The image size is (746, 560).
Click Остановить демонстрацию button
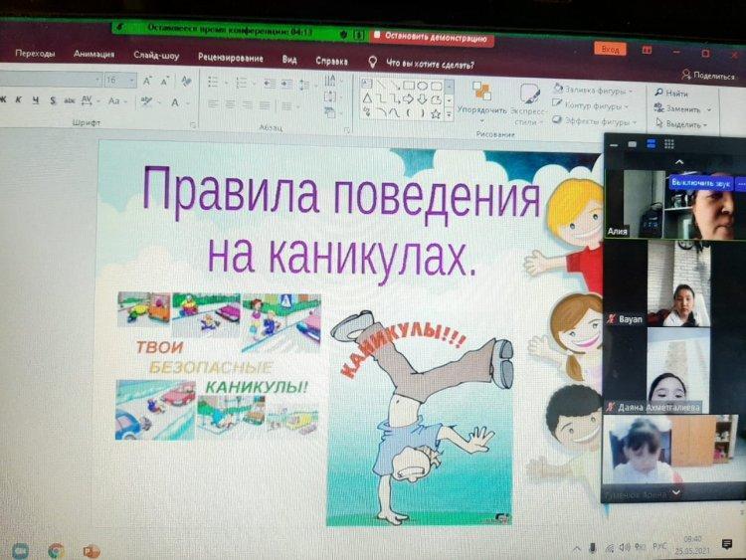432,37
